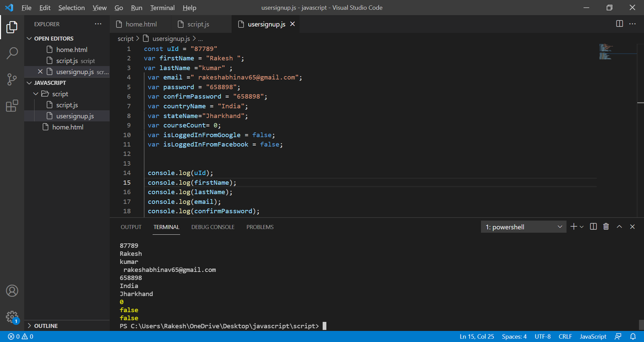
Task: Click the PowerShell prompt input line
Action: pos(223,326)
